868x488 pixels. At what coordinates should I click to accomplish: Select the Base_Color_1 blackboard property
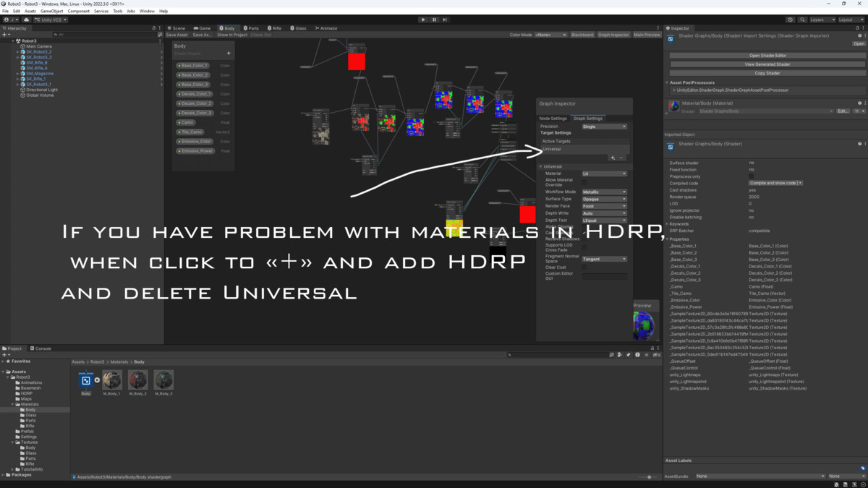coord(194,65)
